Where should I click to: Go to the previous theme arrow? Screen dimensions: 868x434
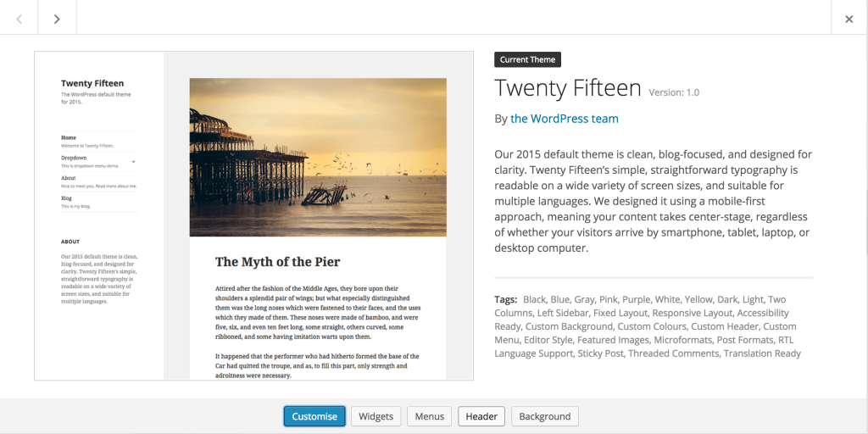19,18
